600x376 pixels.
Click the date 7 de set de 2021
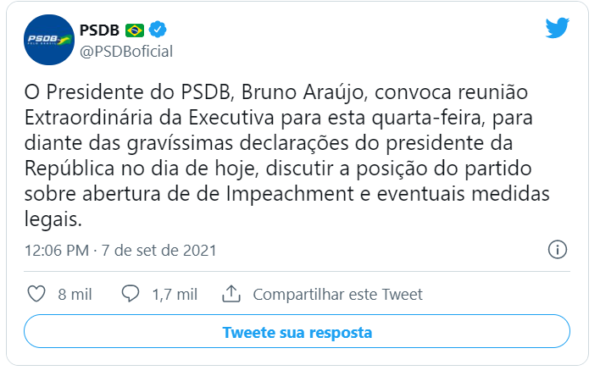click(x=159, y=251)
